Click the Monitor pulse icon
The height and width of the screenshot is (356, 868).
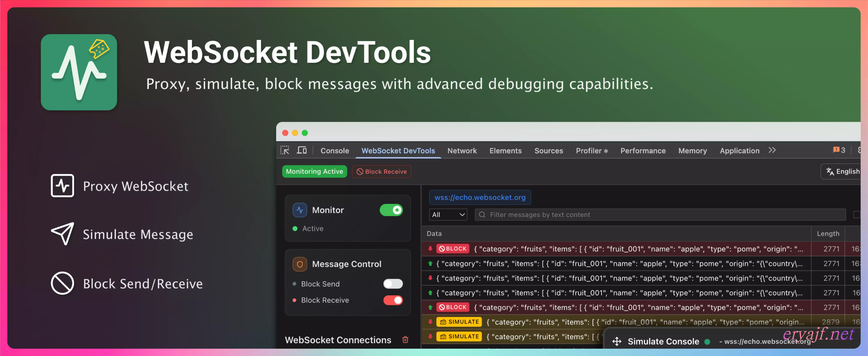point(300,210)
